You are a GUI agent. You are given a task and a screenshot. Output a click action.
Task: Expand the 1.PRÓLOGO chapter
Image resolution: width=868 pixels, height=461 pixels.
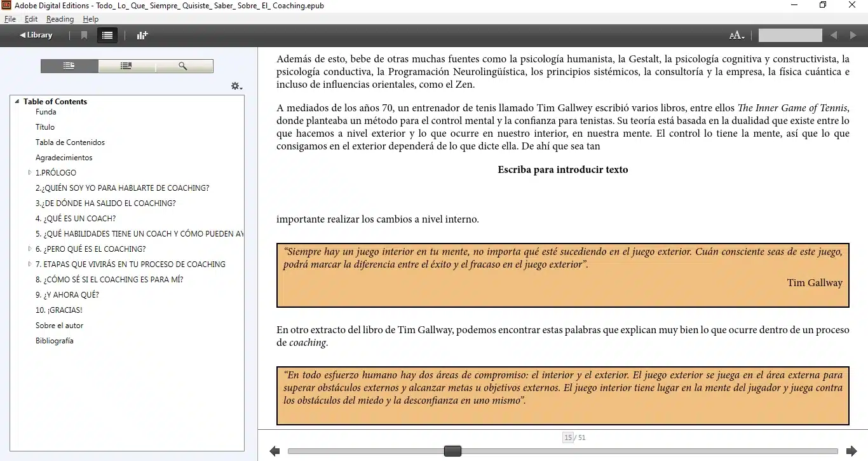[30, 173]
